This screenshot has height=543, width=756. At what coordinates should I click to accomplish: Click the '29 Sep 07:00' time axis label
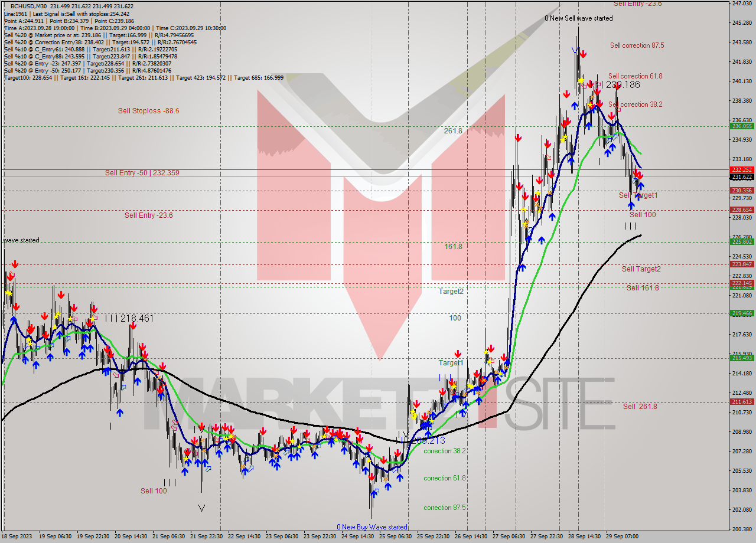click(x=621, y=537)
